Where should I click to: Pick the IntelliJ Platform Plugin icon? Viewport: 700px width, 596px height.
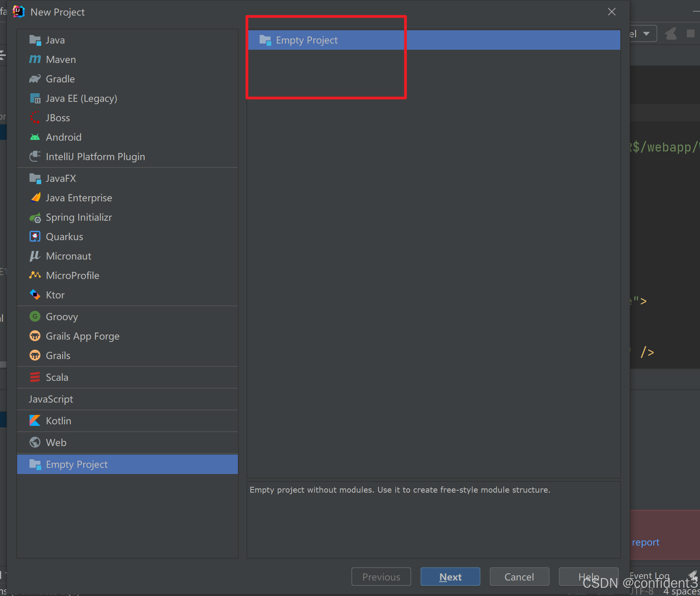[x=35, y=157]
